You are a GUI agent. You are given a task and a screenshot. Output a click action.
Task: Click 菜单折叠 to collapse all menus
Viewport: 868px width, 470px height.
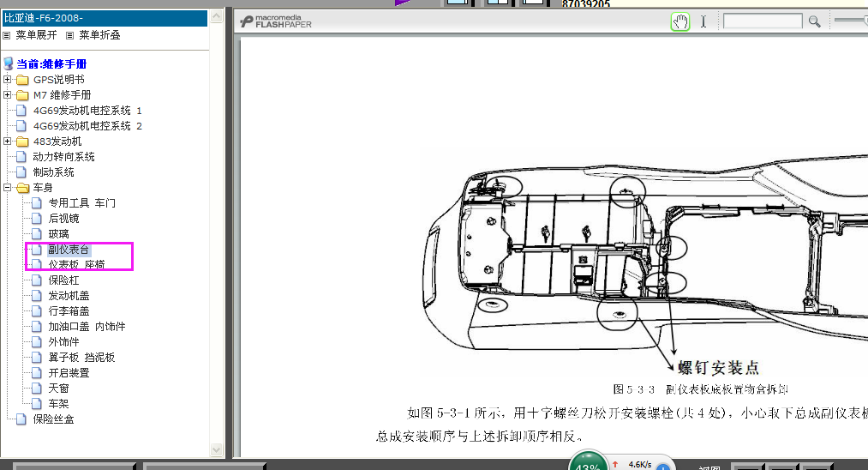click(x=94, y=35)
